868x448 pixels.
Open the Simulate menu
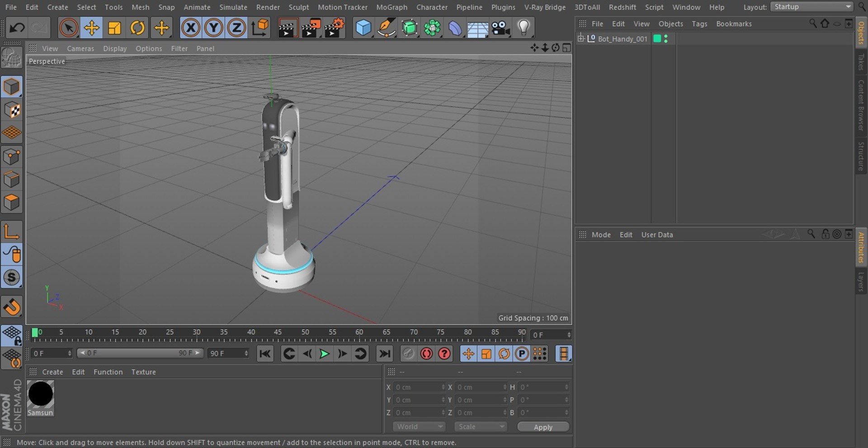click(233, 7)
